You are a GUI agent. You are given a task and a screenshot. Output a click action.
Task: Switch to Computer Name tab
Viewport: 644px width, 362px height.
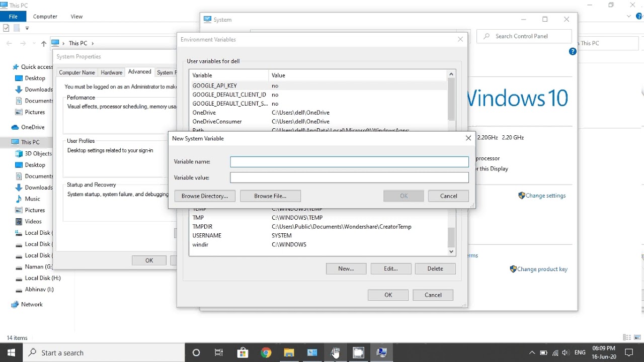[x=77, y=72]
